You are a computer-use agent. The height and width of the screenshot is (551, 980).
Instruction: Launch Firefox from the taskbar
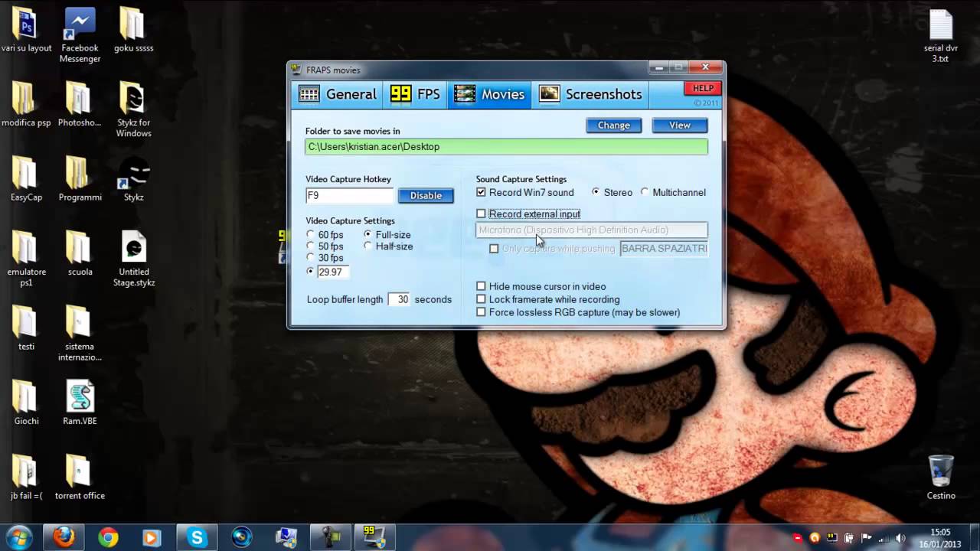[64, 538]
